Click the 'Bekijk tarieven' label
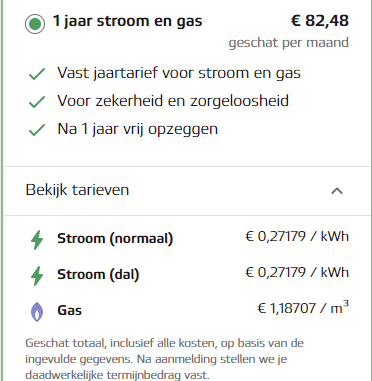The height and width of the screenshot is (381, 372). pyautogui.click(x=77, y=190)
